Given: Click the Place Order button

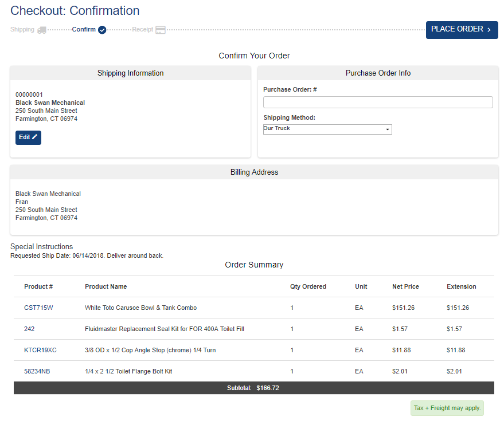Looking at the screenshot, I should pyautogui.click(x=462, y=30).
